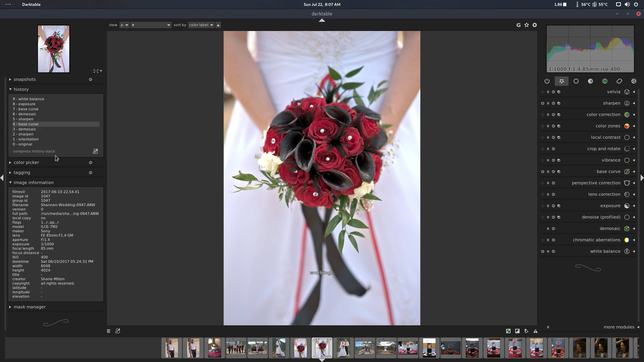
Task: Click the grouping G icon
Action: click(x=519, y=25)
